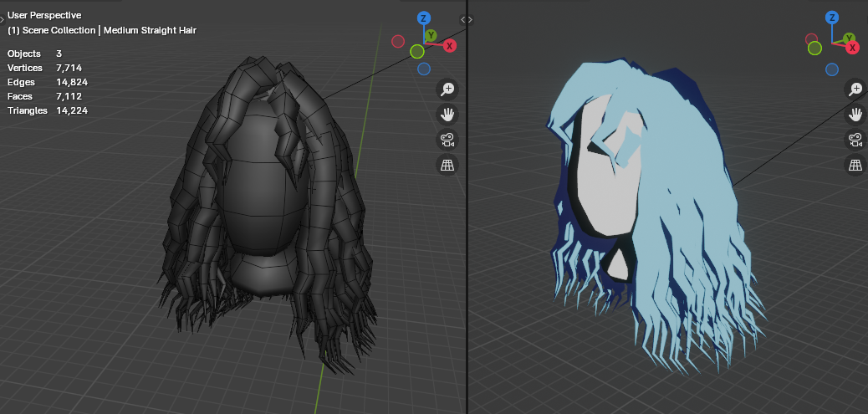868x414 pixels.
Task: Click the pan hand icon in right viewport
Action: coord(855,115)
